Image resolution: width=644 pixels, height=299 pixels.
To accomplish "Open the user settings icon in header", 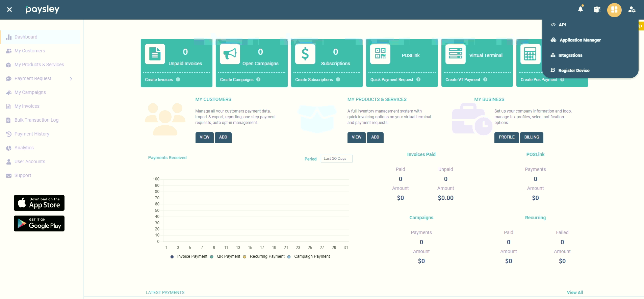I will (x=632, y=9).
